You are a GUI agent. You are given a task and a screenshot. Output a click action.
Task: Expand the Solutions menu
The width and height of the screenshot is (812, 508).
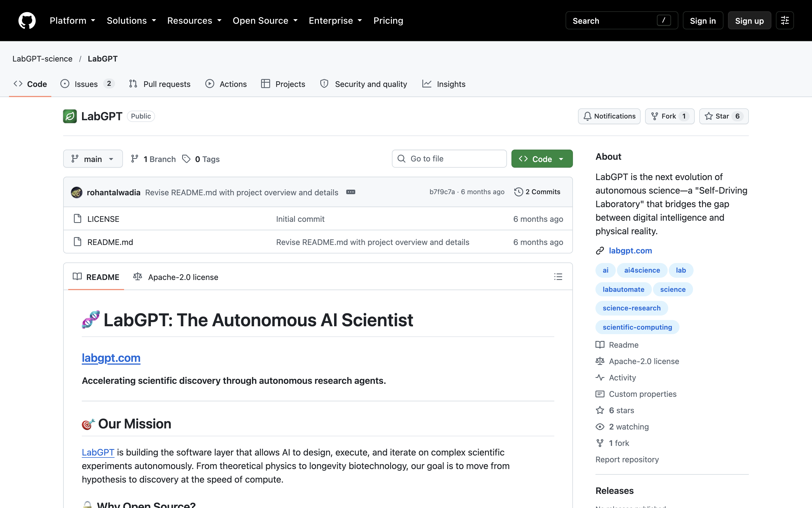(x=132, y=21)
